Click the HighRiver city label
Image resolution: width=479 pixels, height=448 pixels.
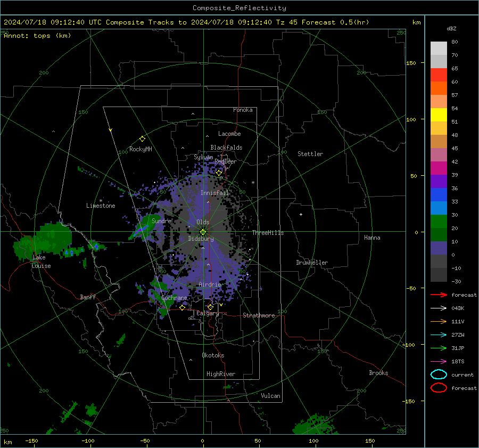coord(221,374)
